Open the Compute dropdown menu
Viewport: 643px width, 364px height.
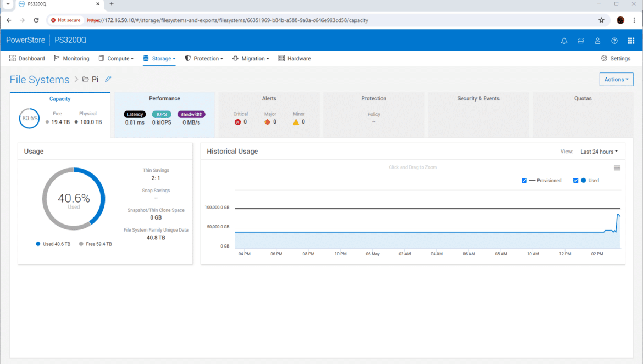pos(116,59)
